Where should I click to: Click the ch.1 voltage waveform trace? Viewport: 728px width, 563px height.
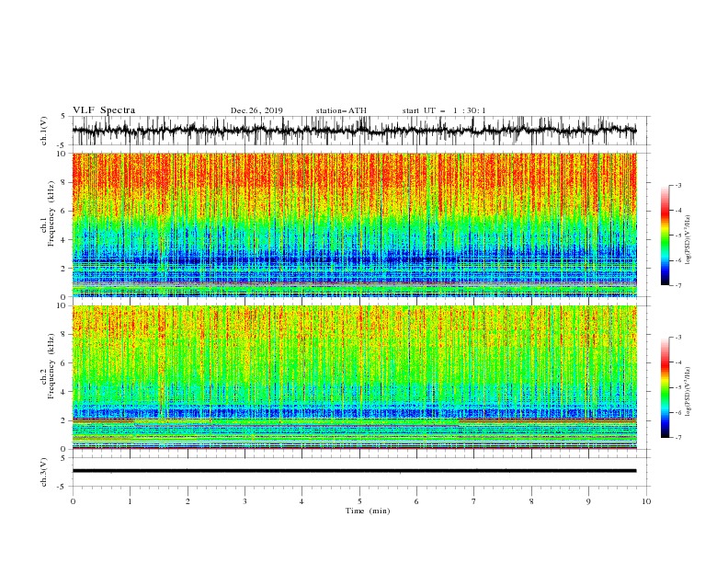click(354, 131)
